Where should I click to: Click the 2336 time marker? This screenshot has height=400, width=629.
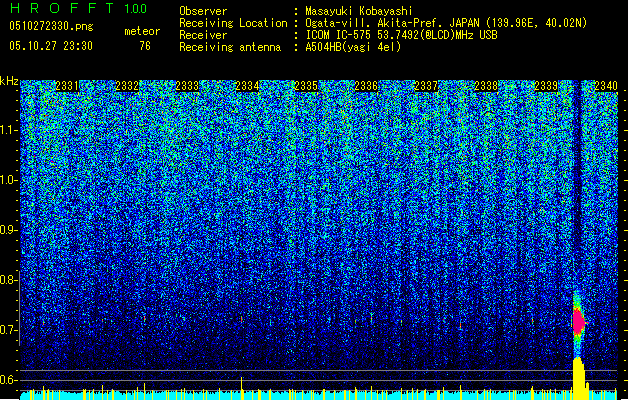point(366,86)
